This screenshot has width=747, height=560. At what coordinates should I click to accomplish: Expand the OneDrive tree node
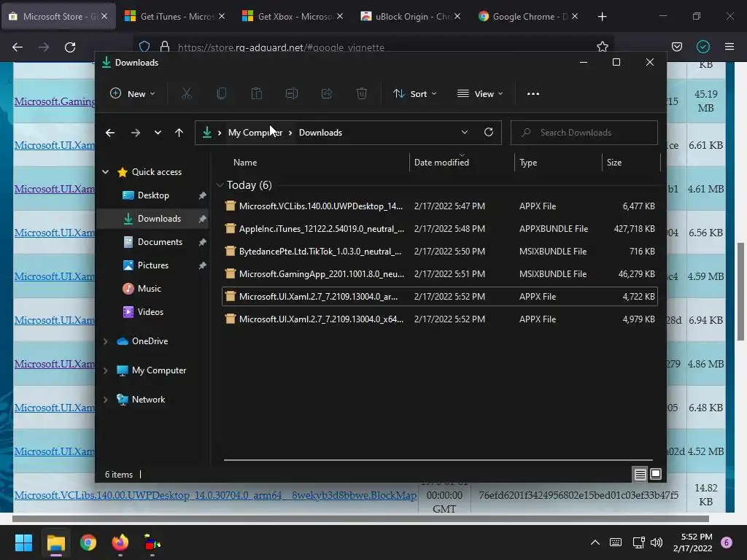[x=105, y=341]
